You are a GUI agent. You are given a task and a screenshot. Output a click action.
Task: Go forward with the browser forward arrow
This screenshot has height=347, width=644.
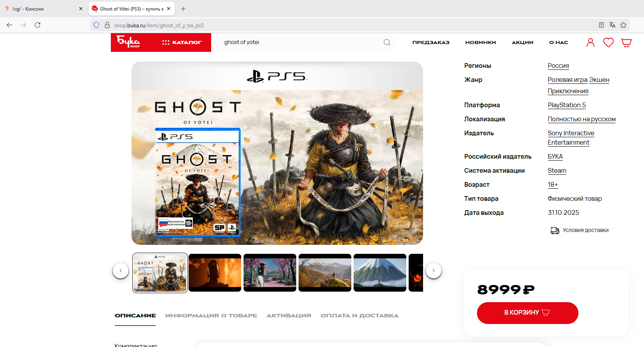[x=23, y=25]
